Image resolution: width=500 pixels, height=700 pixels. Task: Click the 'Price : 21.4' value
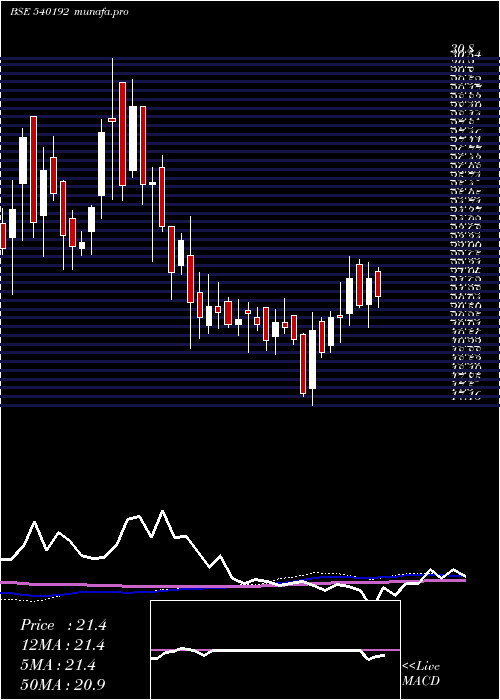(x=63, y=625)
